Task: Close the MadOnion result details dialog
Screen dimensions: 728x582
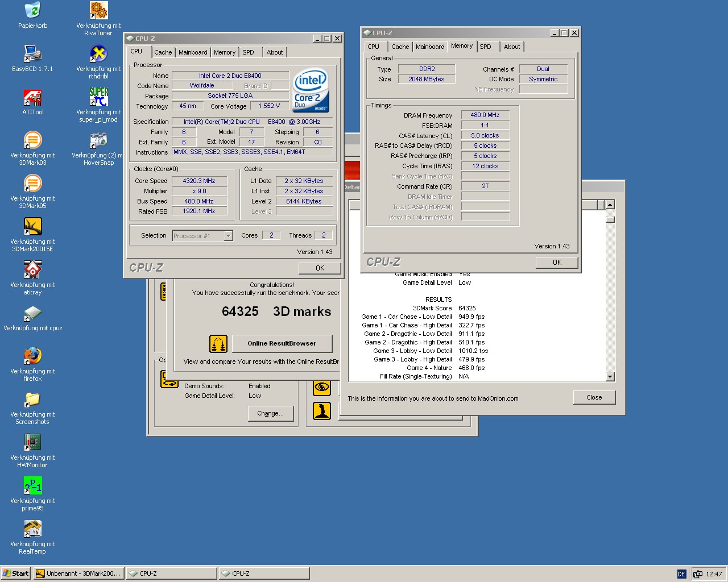Action: 594,397
